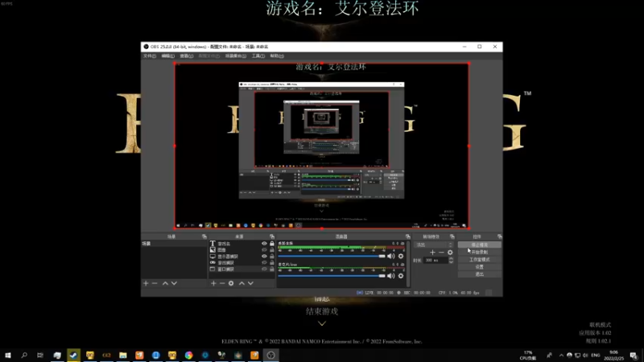Pop out the Sources dock

(x=272, y=237)
